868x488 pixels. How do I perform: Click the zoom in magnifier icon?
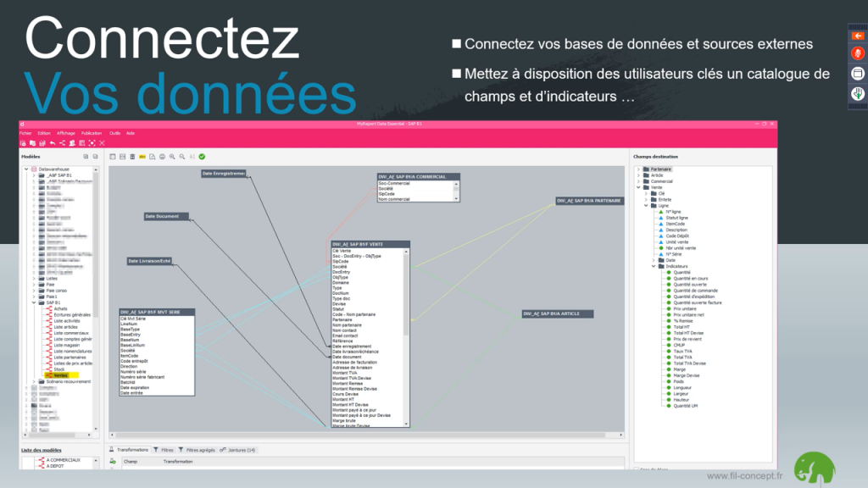click(172, 157)
